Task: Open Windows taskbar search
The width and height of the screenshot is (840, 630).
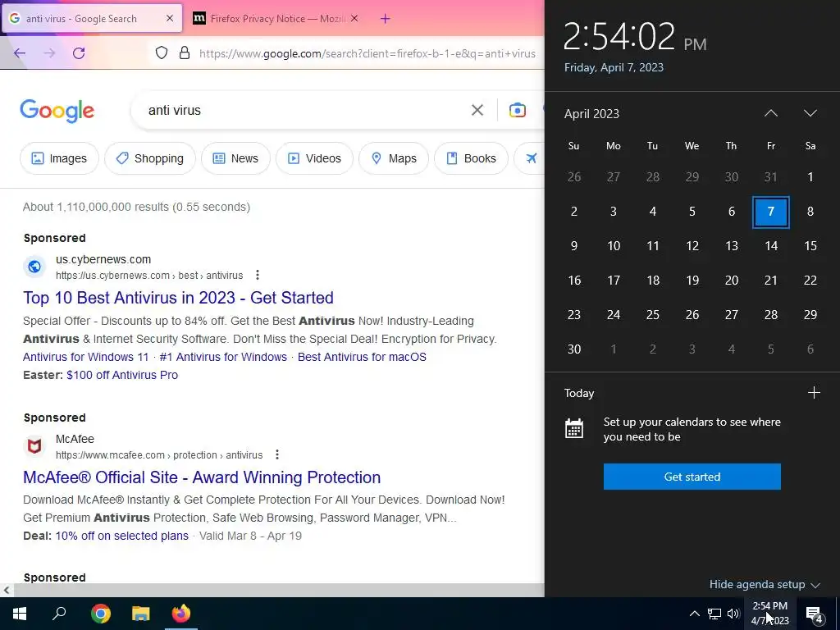Action: 59,614
